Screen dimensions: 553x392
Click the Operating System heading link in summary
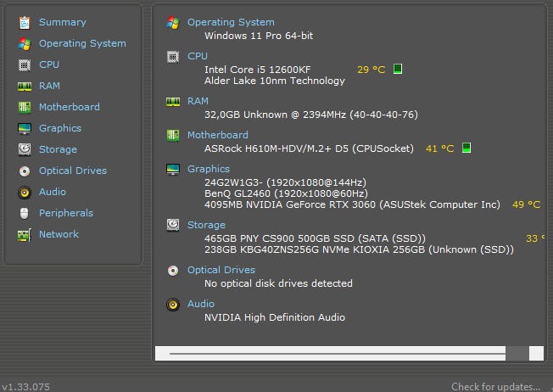pyautogui.click(x=231, y=22)
